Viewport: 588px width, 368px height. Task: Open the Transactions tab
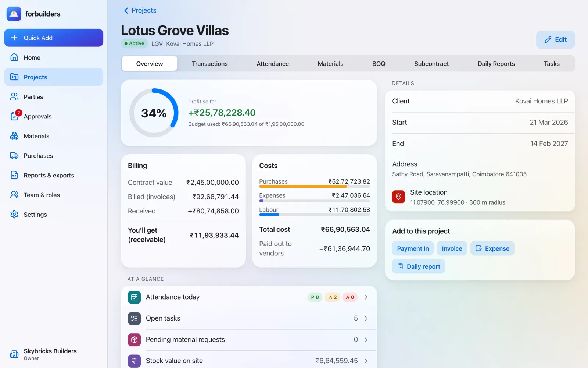coord(210,64)
